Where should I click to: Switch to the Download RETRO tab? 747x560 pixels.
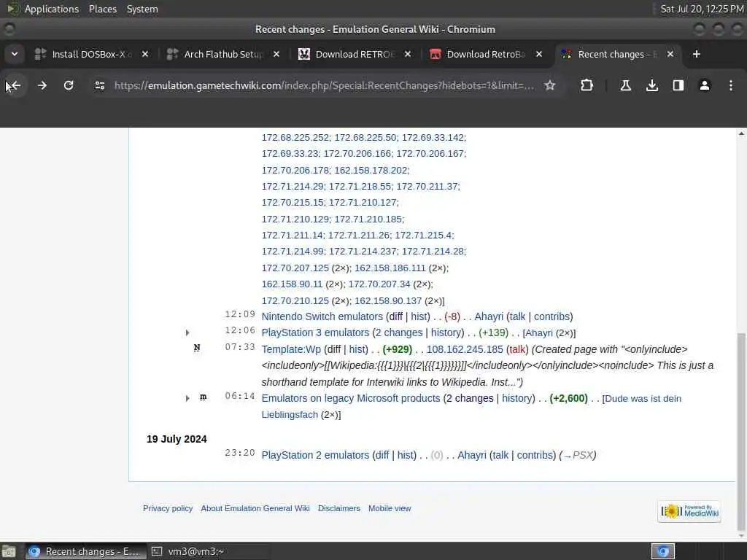[x=355, y=54]
